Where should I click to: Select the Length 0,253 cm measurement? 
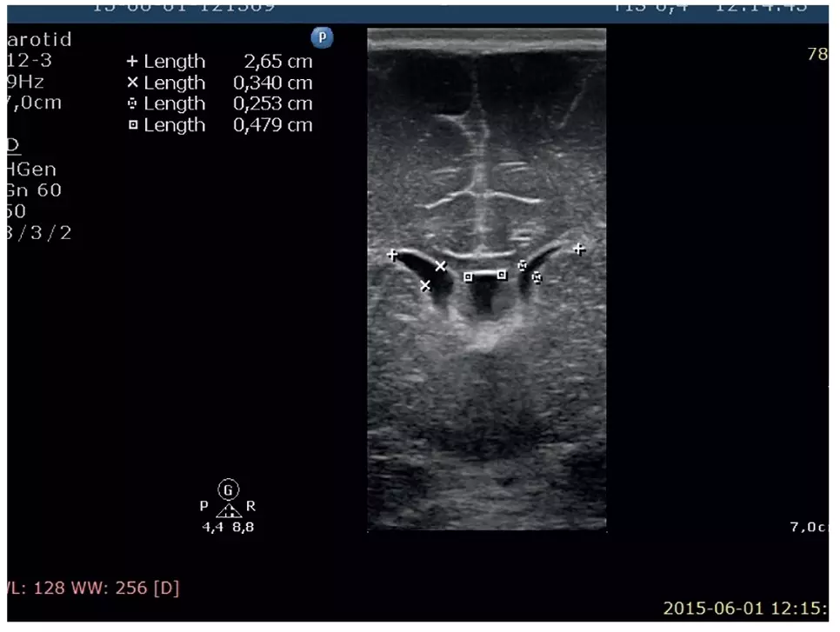point(220,103)
